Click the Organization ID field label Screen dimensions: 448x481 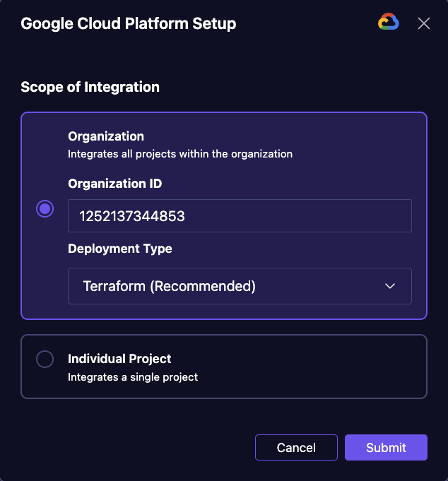114,184
